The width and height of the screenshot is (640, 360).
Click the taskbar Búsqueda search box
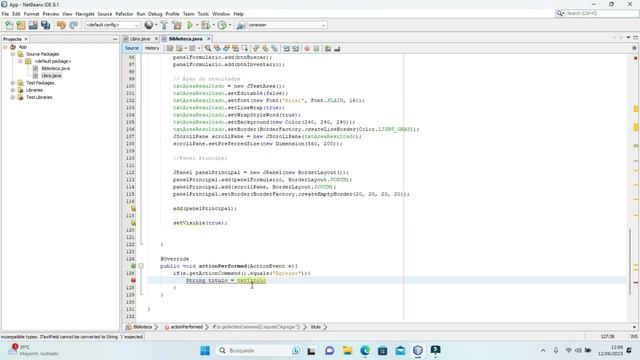pyautogui.click(x=259, y=351)
